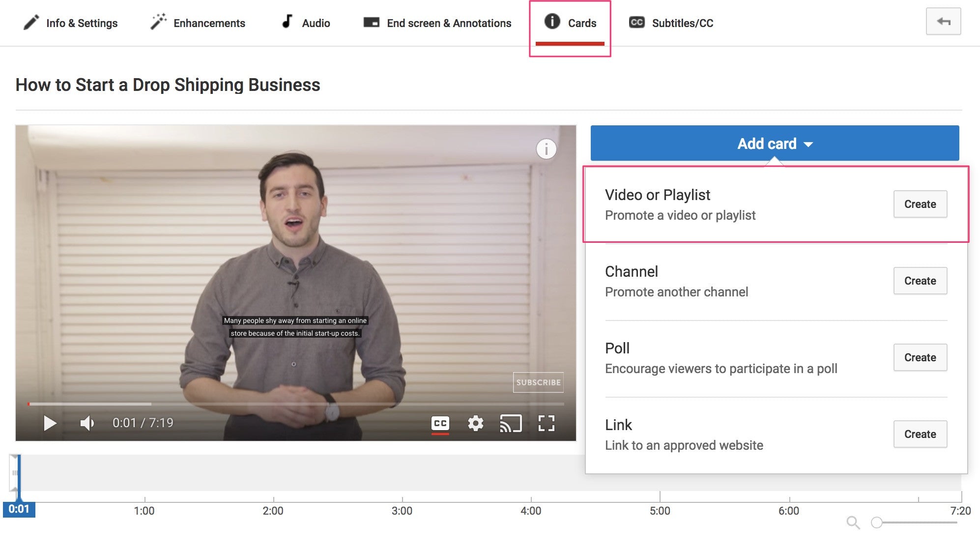The image size is (980, 552).
Task: Play the video
Action: (x=50, y=423)
